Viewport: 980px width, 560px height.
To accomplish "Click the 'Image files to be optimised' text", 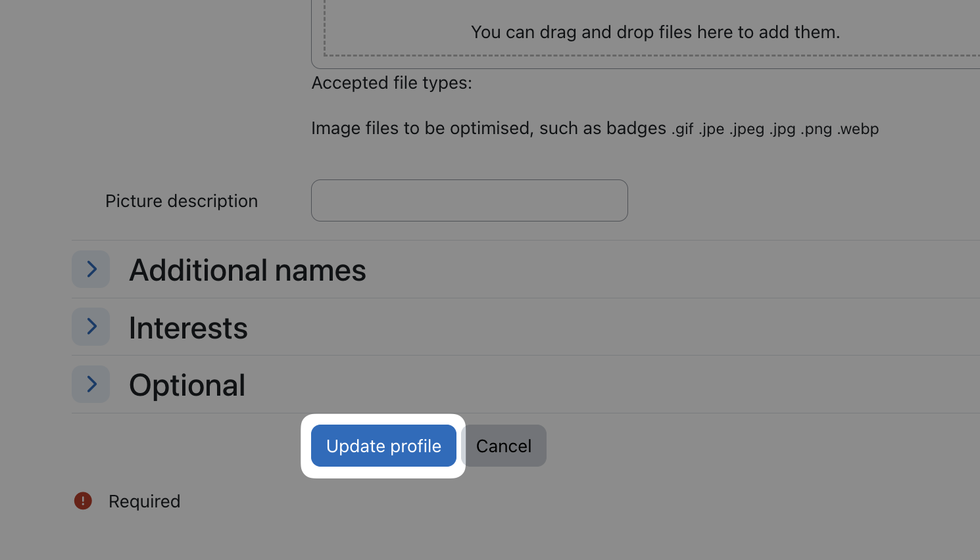I will point(488,128).
